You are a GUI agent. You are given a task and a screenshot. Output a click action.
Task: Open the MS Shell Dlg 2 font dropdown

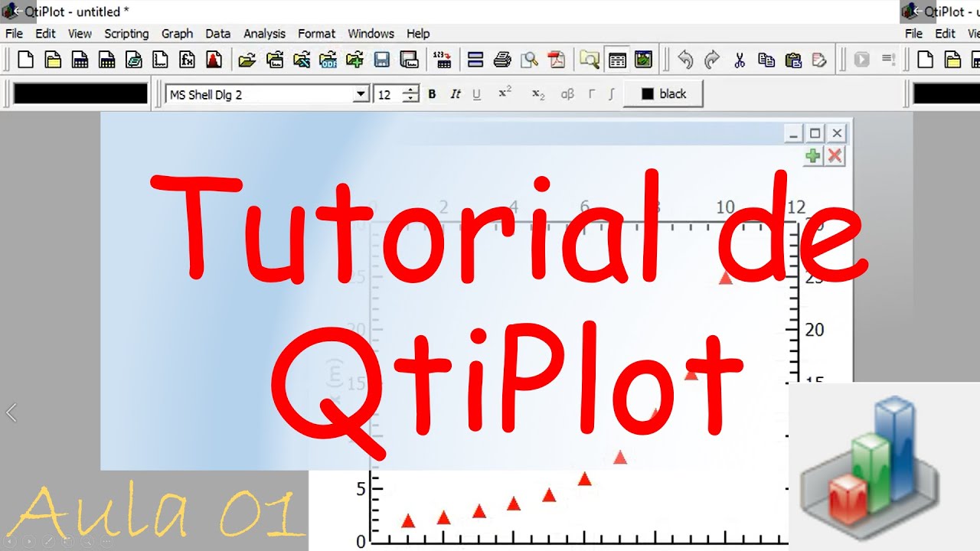(361, 94)
